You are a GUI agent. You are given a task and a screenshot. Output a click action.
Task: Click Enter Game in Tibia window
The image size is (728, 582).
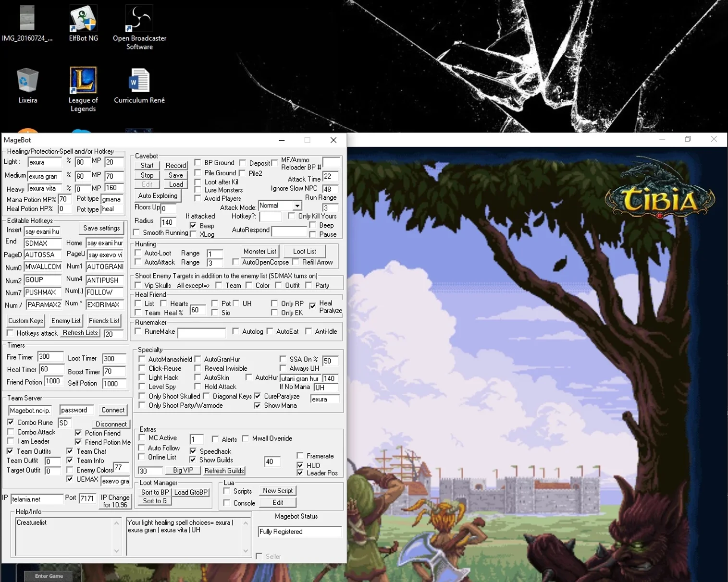click(49, 576)
